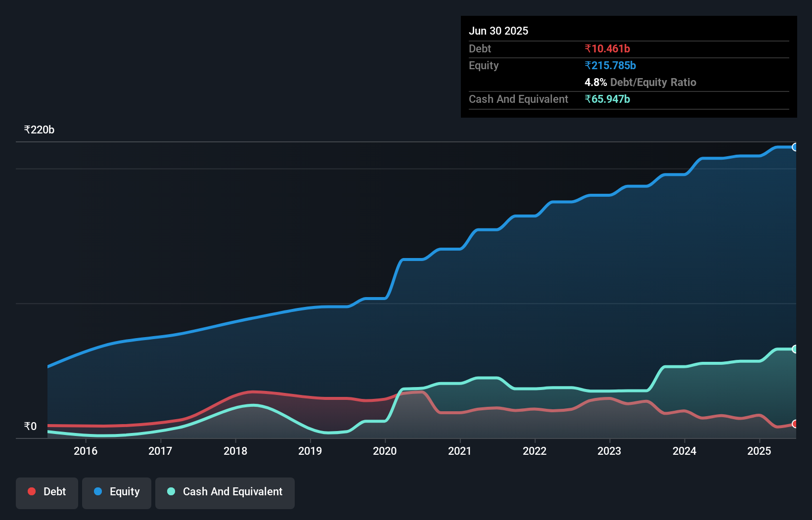The width and height of the screenshot is (812, 520).
Task: Click the Jun 30 2025 tooltip date
Action: click(498, 31)
